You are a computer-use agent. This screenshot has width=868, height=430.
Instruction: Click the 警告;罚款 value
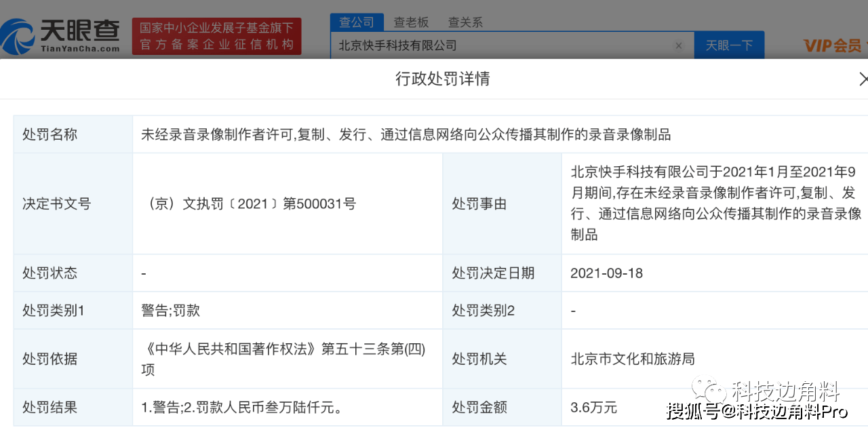pos(170,311)
